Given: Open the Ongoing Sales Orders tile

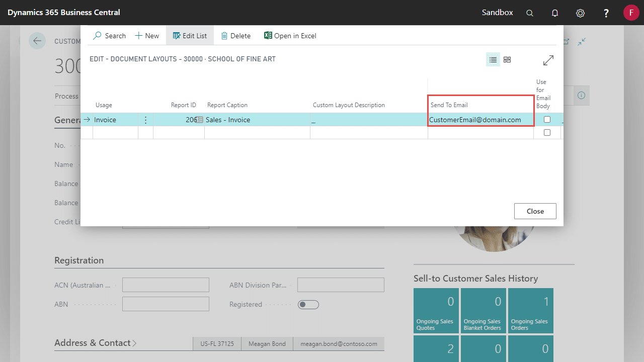Looking at the screenshot, I should click(531, 311).
